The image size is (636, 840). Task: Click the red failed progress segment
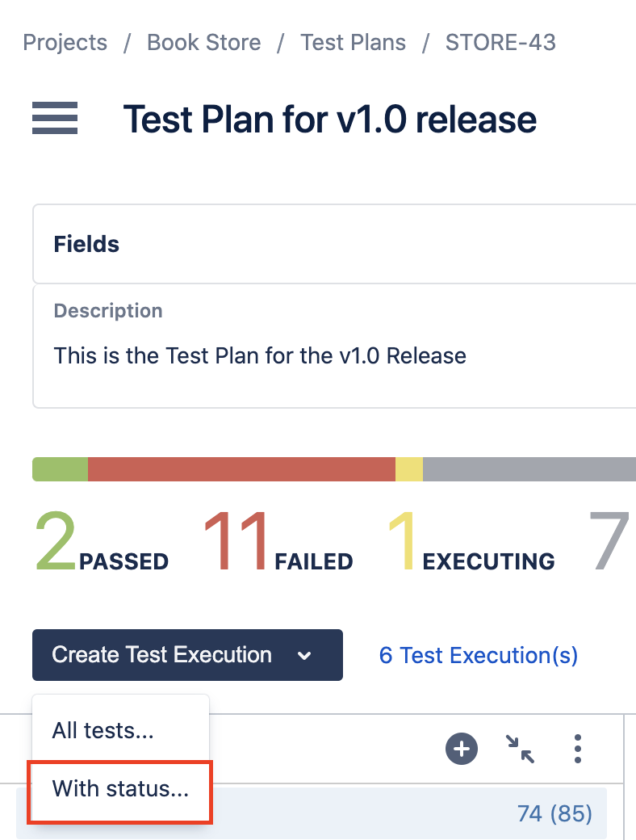pyautogui.click(x=242, y=469)
